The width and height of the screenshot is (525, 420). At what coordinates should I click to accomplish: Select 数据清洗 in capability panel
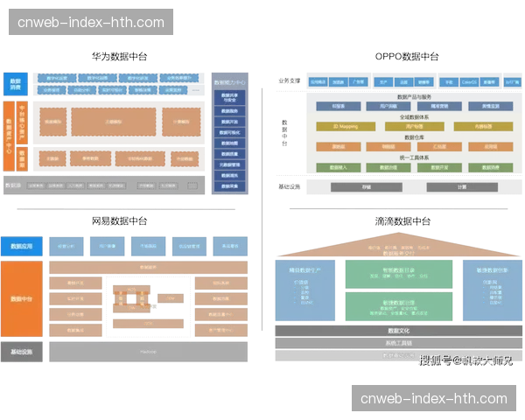pos(229,175)
